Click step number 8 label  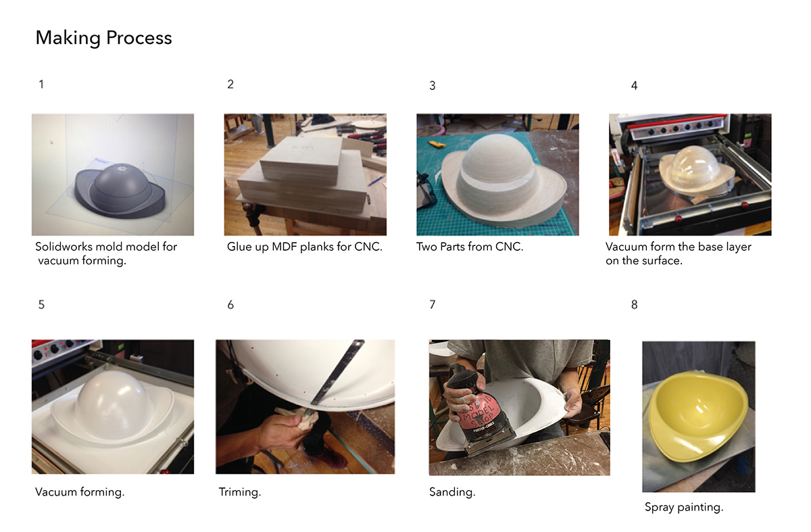[x=634, y=305]
